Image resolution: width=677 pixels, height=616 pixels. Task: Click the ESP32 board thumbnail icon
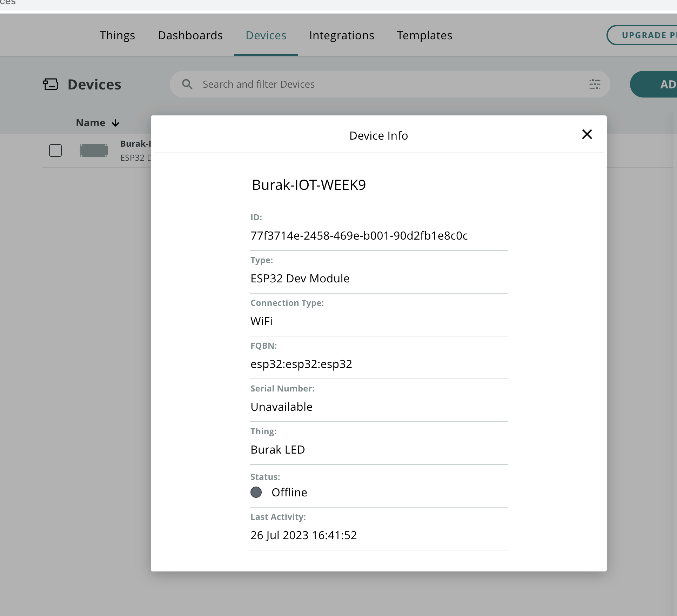click(94, 150)
